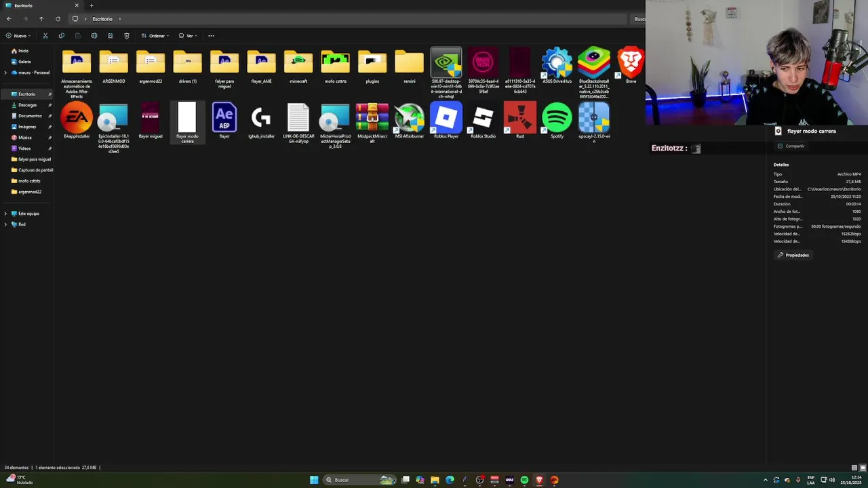The width and height of the screenshot is (868, 488).
Task: Click the Buscar search field in Explorer
Action: click(x=637, y=19)
